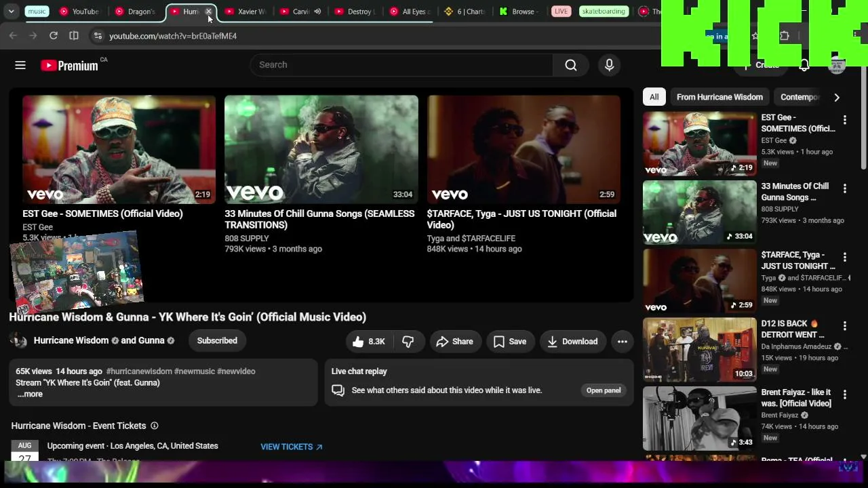Screen dimensions: 868x488
Task: Switch to the Browse Kick tab
Action: 519,12
